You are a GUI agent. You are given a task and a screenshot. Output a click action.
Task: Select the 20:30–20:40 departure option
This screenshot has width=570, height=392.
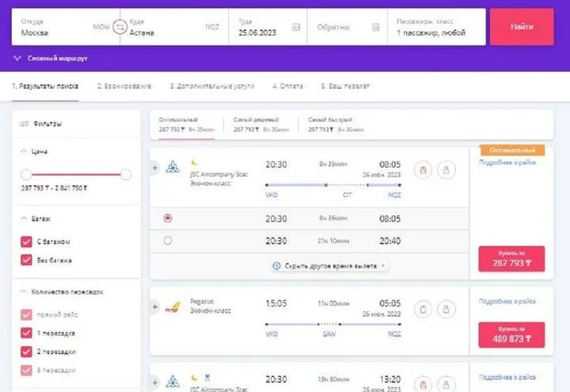click(168, 241)
